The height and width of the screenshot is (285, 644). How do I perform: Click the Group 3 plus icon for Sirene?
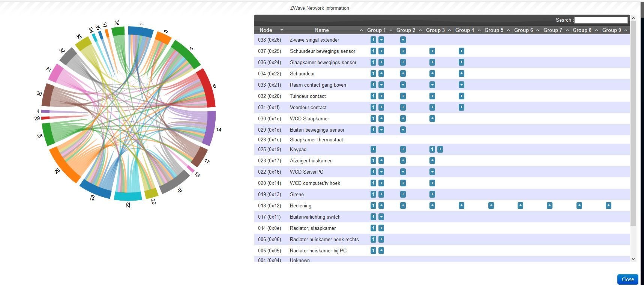(x=432, y=194)
